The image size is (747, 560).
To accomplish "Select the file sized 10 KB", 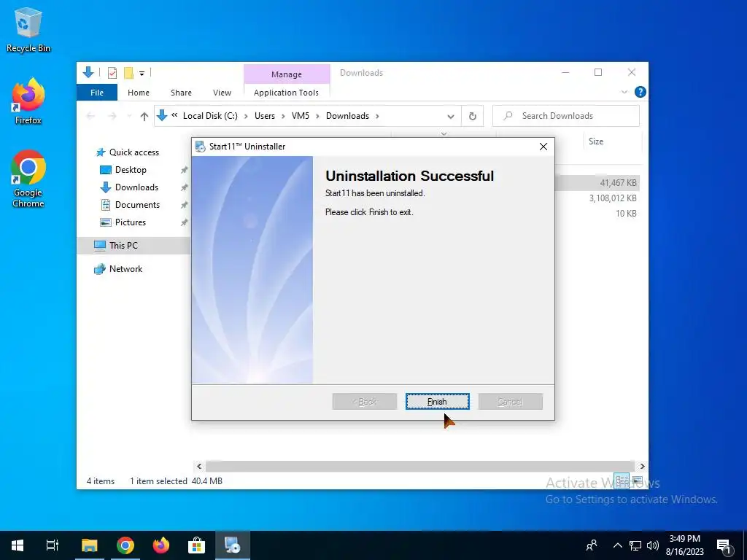I will tap(625, 214).
